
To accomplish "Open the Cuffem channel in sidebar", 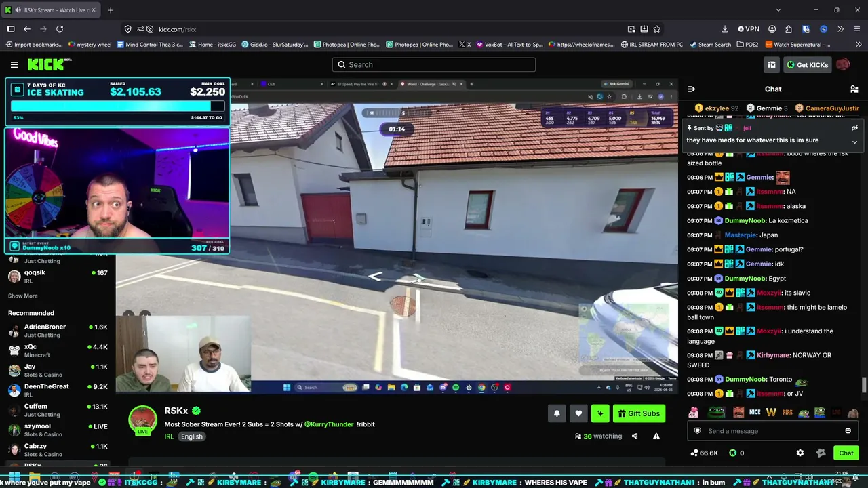I will [x=58, y=410].
